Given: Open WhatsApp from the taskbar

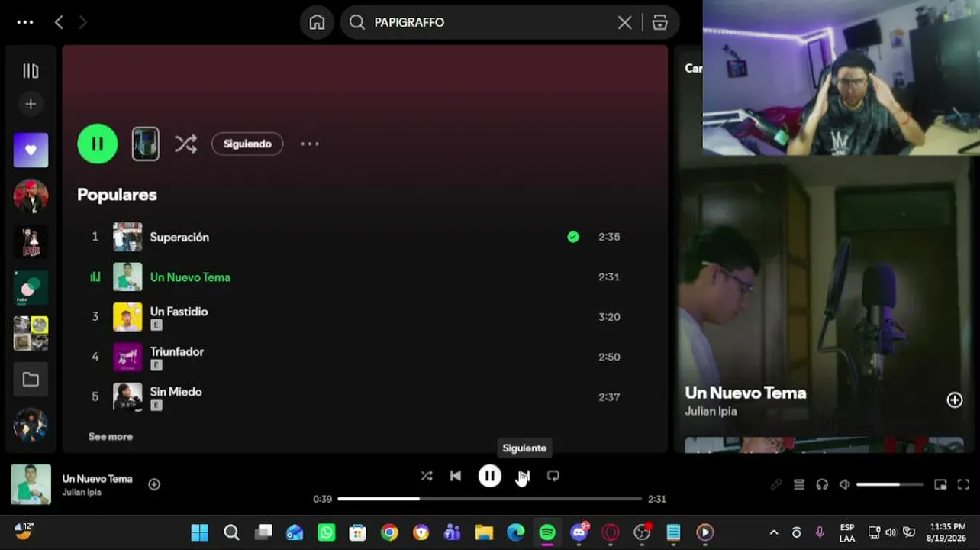Looking at the screenshot, I should 326,532.
